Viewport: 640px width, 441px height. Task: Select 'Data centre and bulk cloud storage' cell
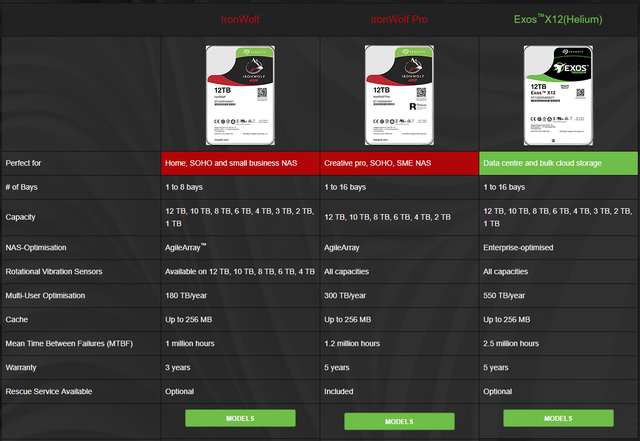pos(558,163)
